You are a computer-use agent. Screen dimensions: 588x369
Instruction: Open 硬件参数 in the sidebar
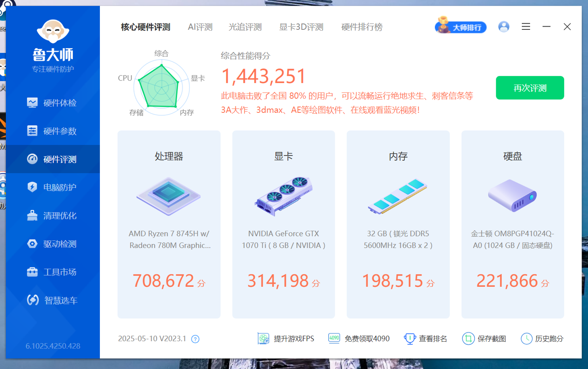53,131
